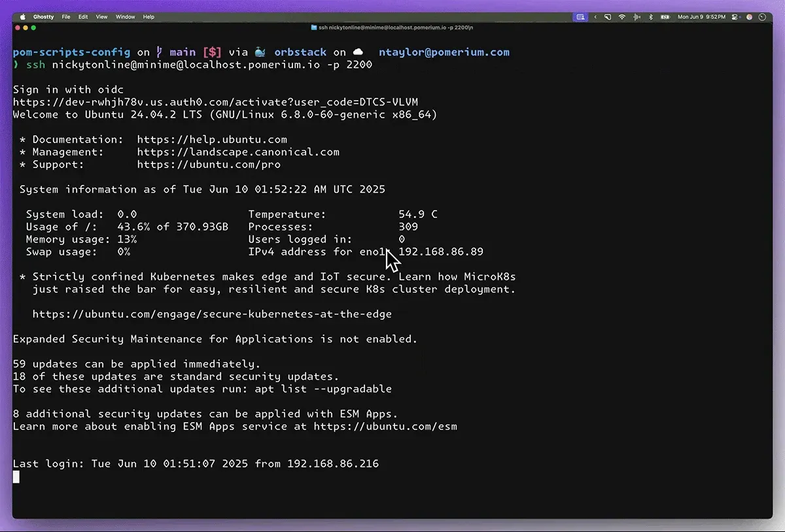Click the pom-scripts-config directory name in prompt
Image resolution: width=785 pixels, height=532 pixels.
click(x=72, y=52)
